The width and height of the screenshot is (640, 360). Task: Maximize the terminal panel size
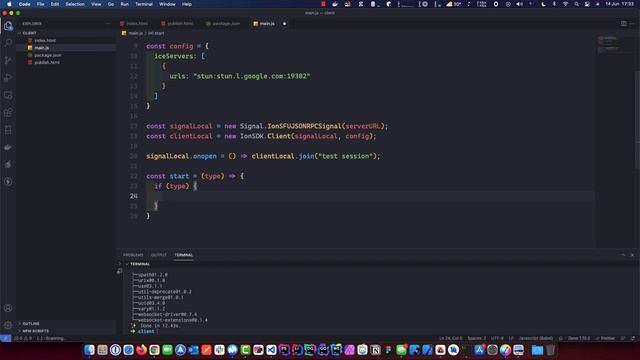point(623,255)
